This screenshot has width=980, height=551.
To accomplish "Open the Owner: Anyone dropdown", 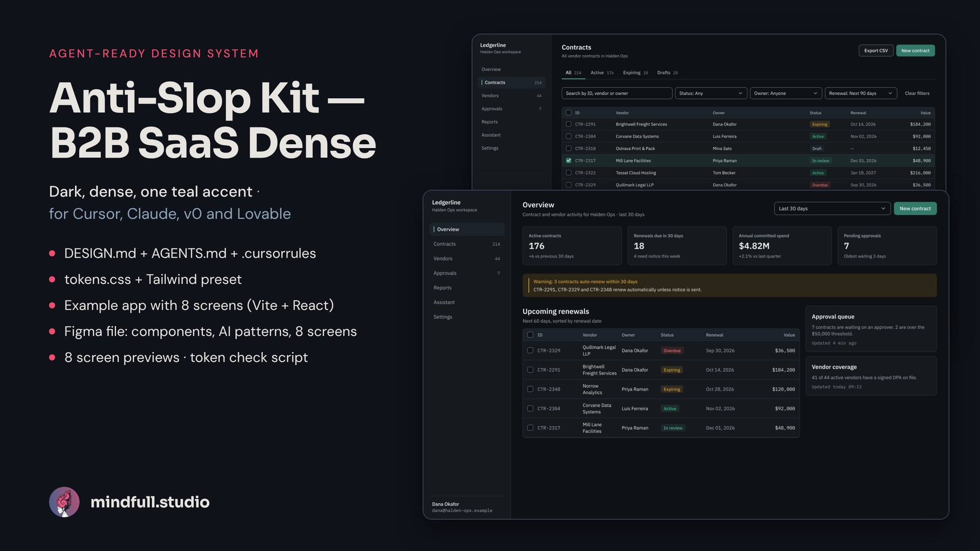I will (x=786, y=93).
